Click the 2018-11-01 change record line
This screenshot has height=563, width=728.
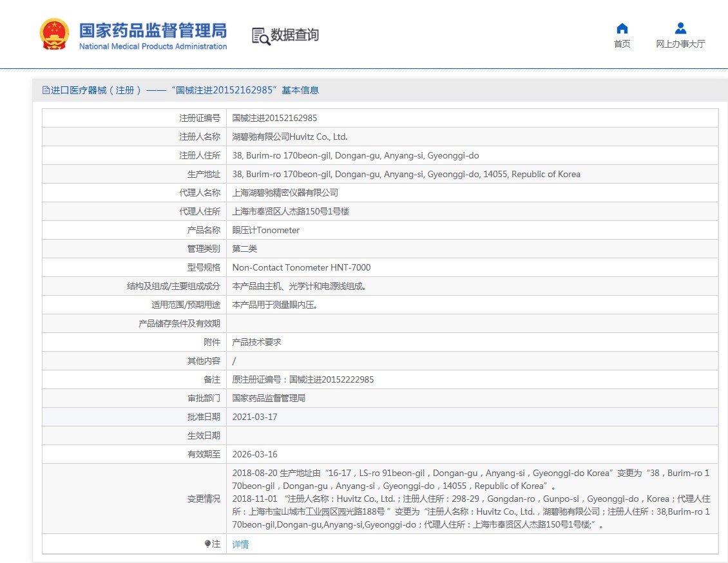coord(471,512)
